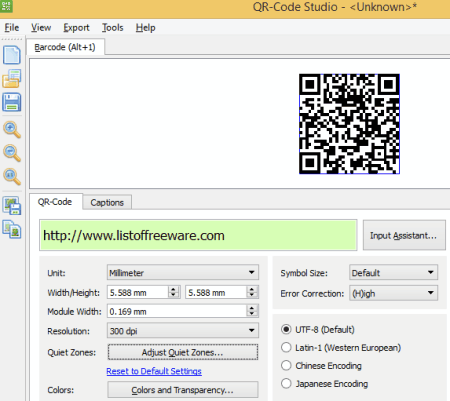Image resolution: width=450 pixels, height=401 pixels.
Task: Switch to the Captions tab
Action: point(107,203)
